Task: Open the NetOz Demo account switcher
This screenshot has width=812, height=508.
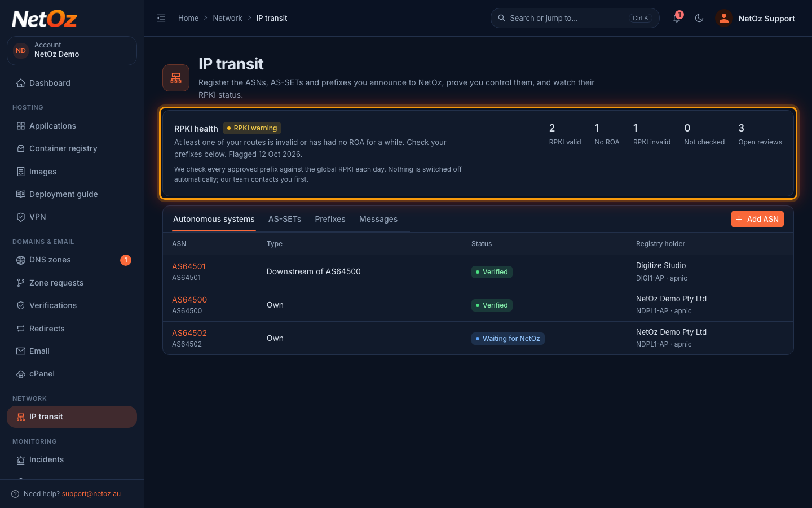Action: pyautogui.click(x=72, y=51)
